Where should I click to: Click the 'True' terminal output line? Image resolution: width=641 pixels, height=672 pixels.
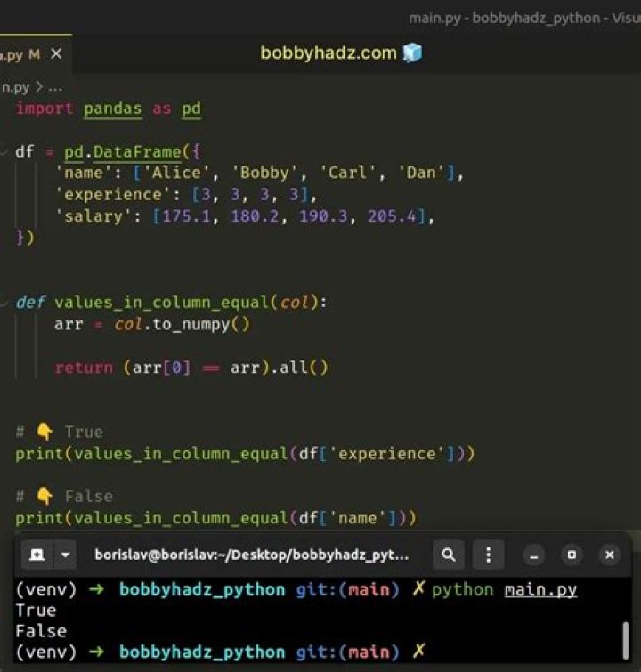36,611
